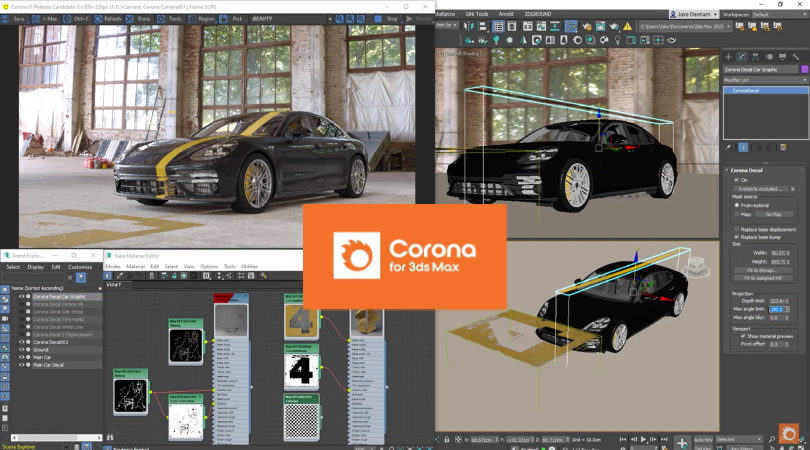
Task: Toggle visibility of Main Car Decal
Action: (22, 365)
